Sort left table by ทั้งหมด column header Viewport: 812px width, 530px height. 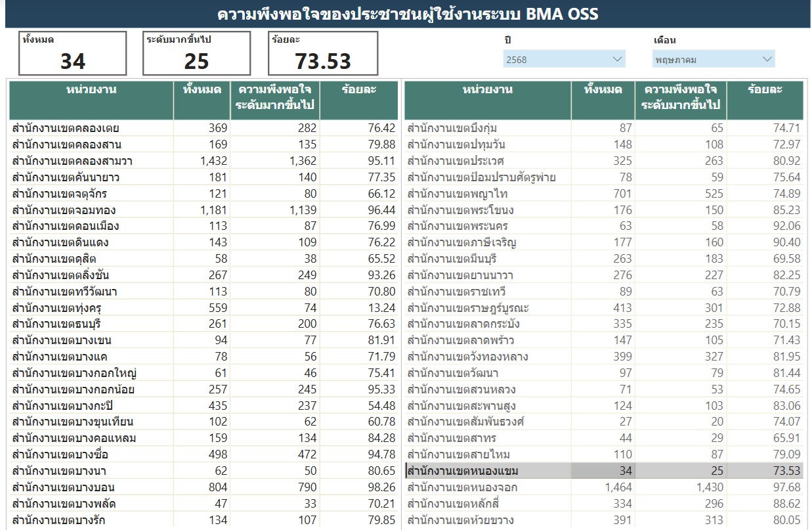(202, 90)
